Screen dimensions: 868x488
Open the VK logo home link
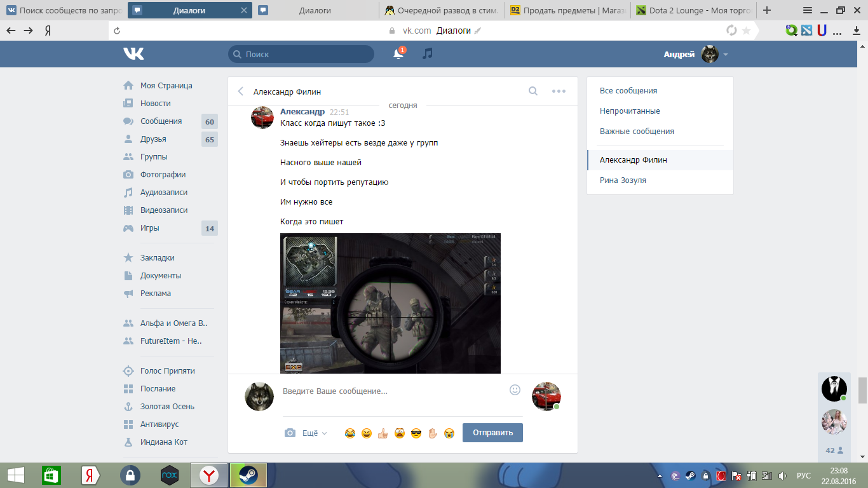(133, 54)
